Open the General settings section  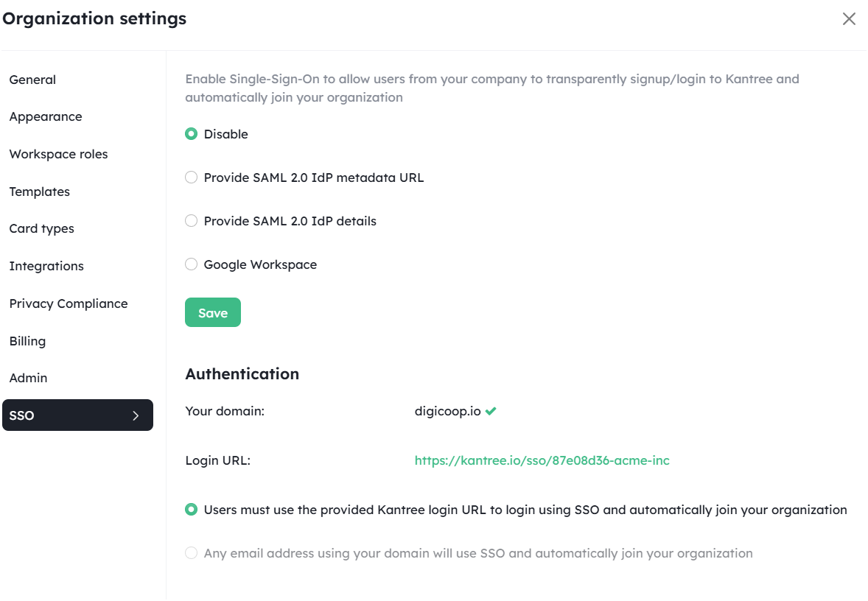point(32,80)
